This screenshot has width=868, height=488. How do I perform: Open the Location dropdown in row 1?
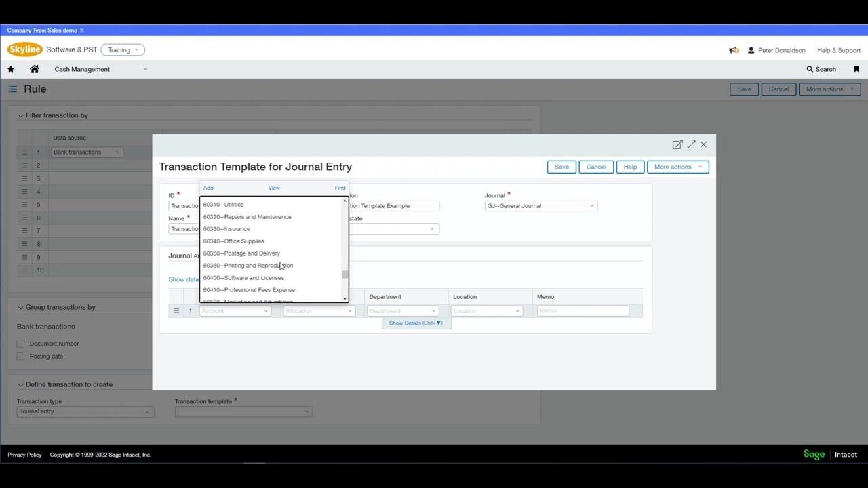pyautogui.click(x=486, y=311)
